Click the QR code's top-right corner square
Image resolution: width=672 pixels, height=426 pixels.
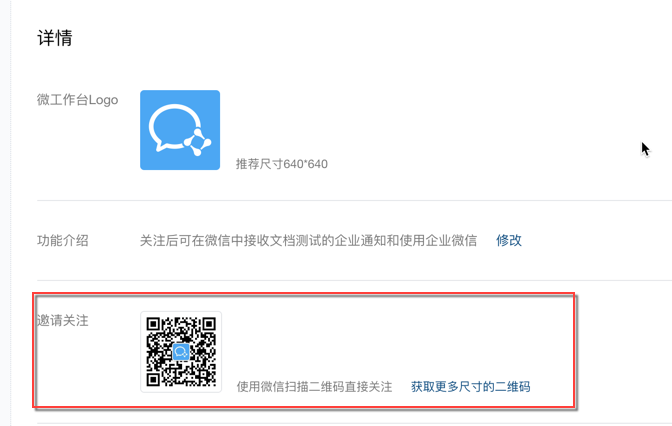coord(209,324)
